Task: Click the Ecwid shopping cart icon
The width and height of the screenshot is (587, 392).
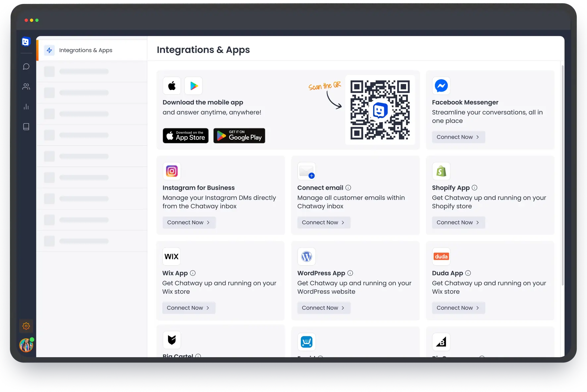Action: pos(306,342)
